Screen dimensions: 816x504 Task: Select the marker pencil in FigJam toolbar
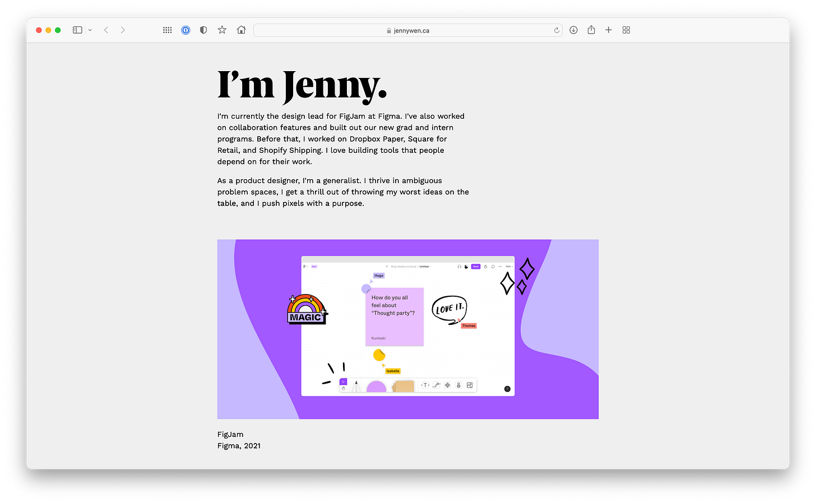point(356,386)
